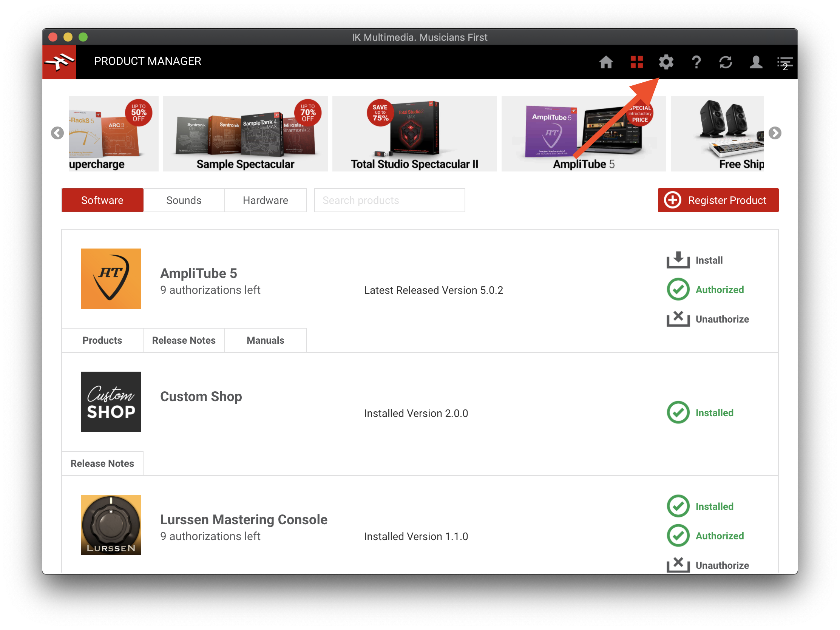
Task: Click Install label for AmpliTube 5
Action: [709, 261]
